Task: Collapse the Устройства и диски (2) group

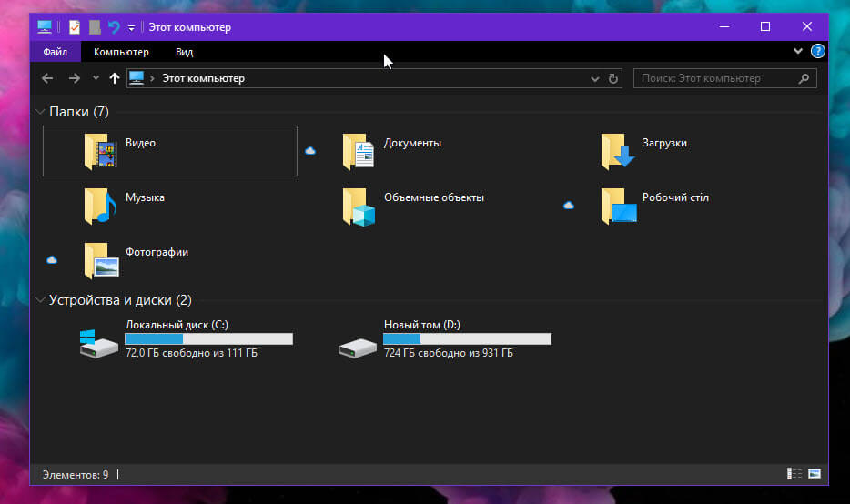Action: tap(40, 299)
